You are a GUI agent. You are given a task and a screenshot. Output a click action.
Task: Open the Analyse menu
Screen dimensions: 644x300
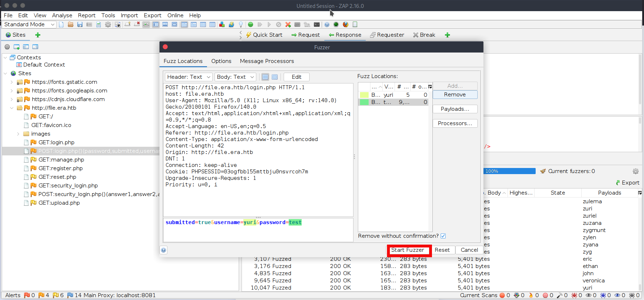point(62,15)
